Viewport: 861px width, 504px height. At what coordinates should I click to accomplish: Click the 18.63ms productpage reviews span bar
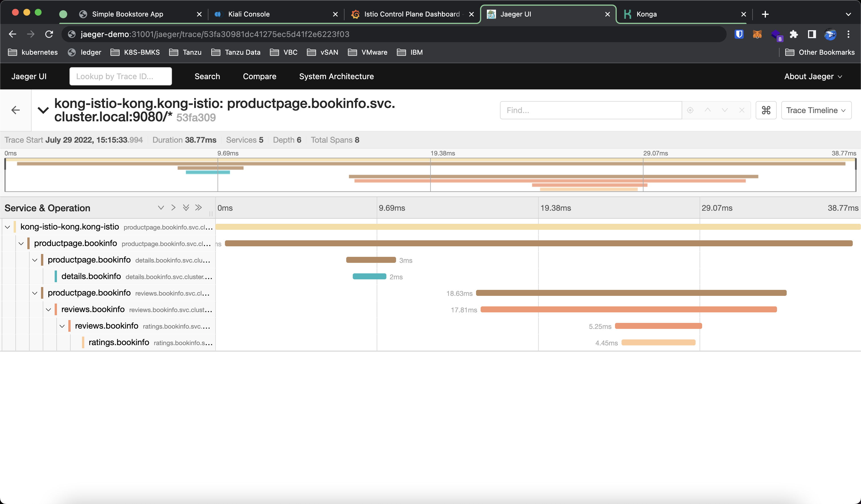coord(631,293)
